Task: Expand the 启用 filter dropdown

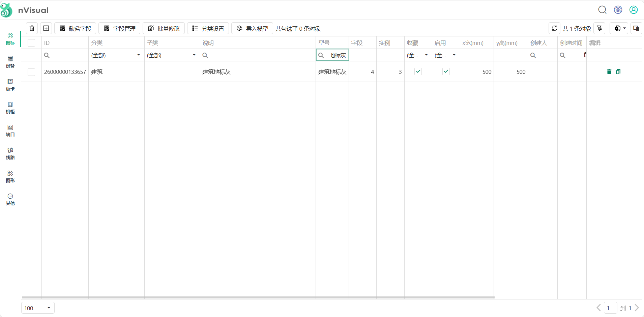Action: click(x=454, y=55)
